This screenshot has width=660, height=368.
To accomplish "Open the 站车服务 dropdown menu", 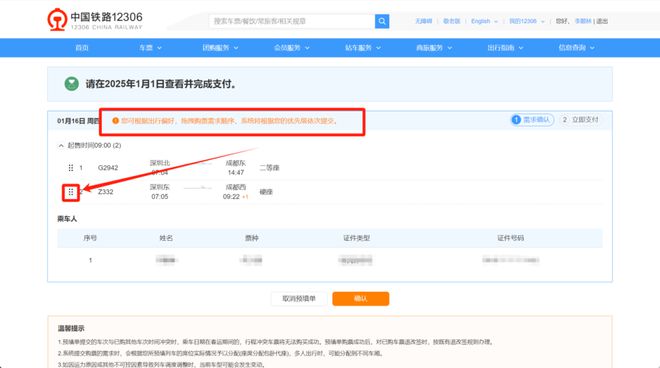I will (x=363, y=48).
